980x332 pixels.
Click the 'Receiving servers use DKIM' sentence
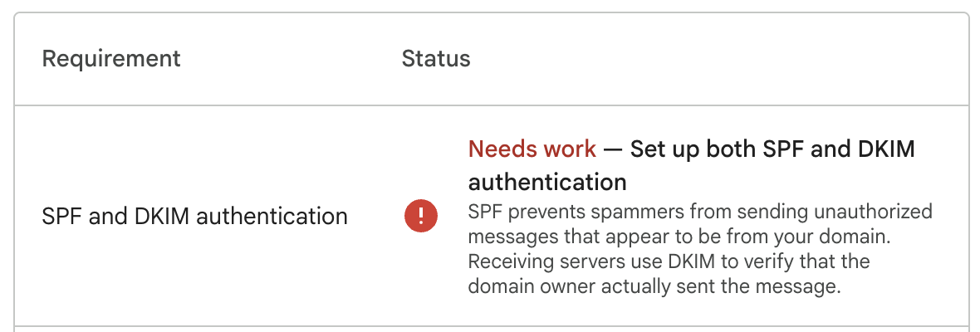click(669, 261)
